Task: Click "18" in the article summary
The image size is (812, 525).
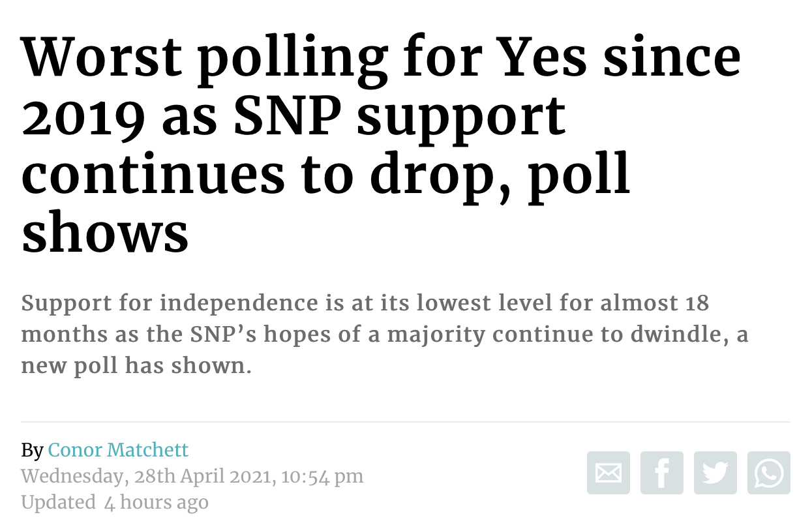Action: 697,303
